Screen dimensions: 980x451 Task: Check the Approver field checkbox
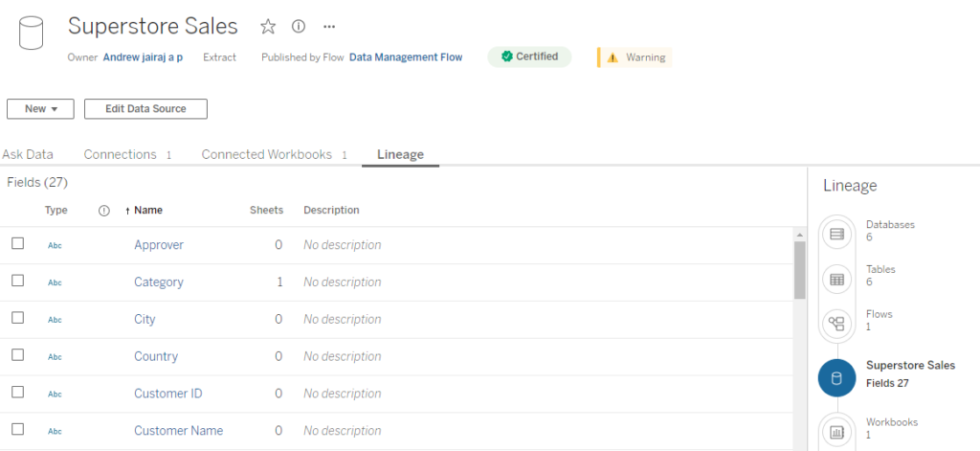(17, 243)
